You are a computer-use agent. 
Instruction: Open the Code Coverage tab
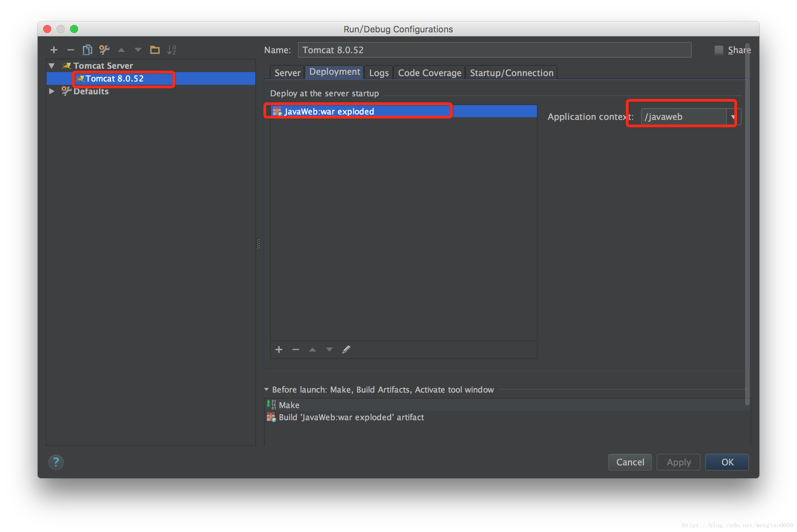coord(429,73)
